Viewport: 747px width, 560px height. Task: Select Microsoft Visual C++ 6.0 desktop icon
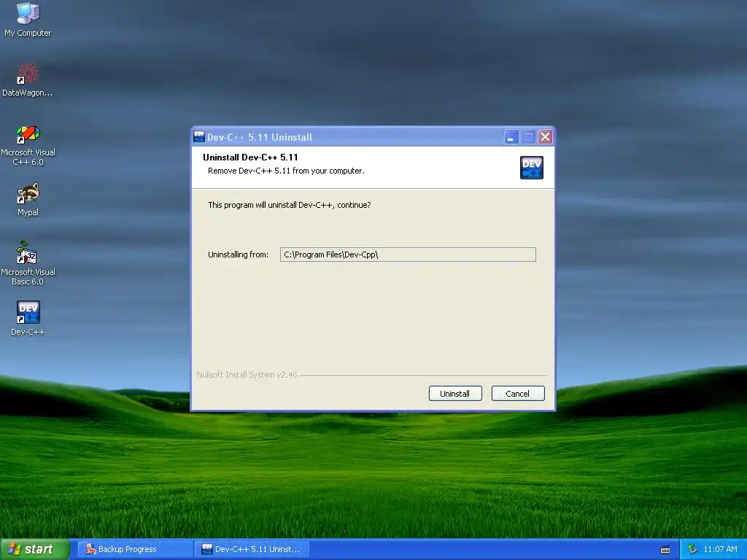click(28, 145)
